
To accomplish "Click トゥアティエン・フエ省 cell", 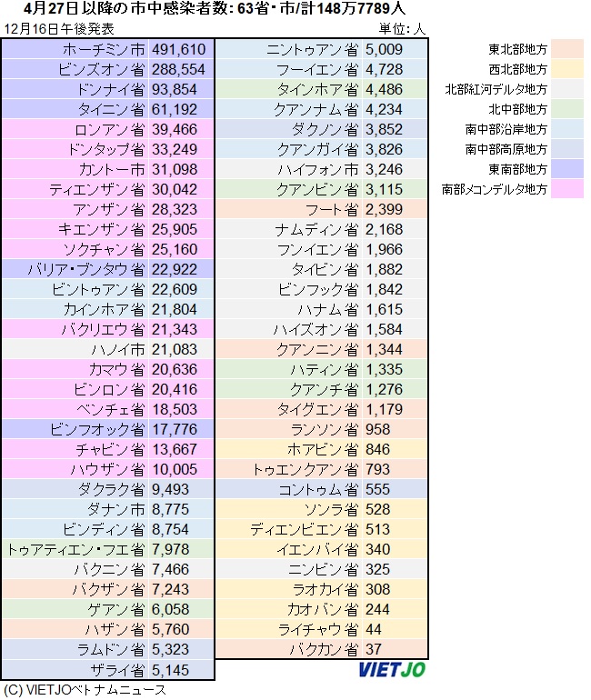I will click(x=75, y=550).
